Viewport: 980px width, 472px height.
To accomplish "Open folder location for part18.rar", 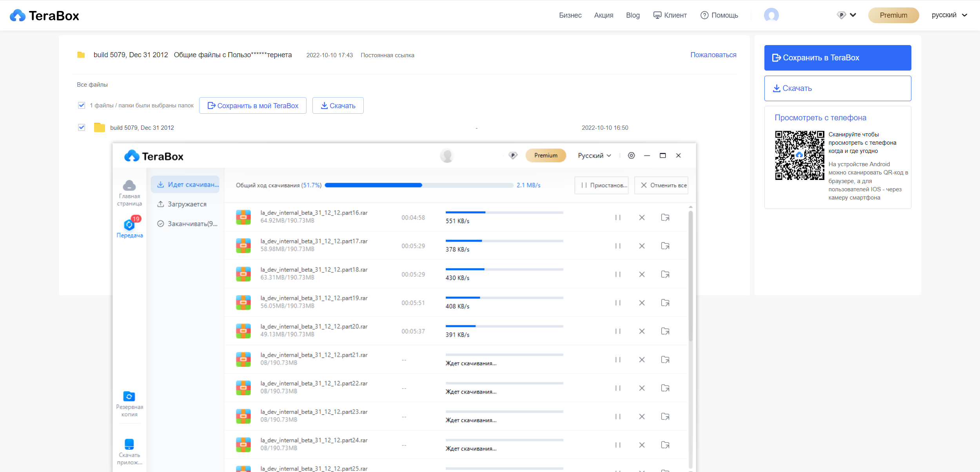I will pyautogui.click(x=665, y=274).
